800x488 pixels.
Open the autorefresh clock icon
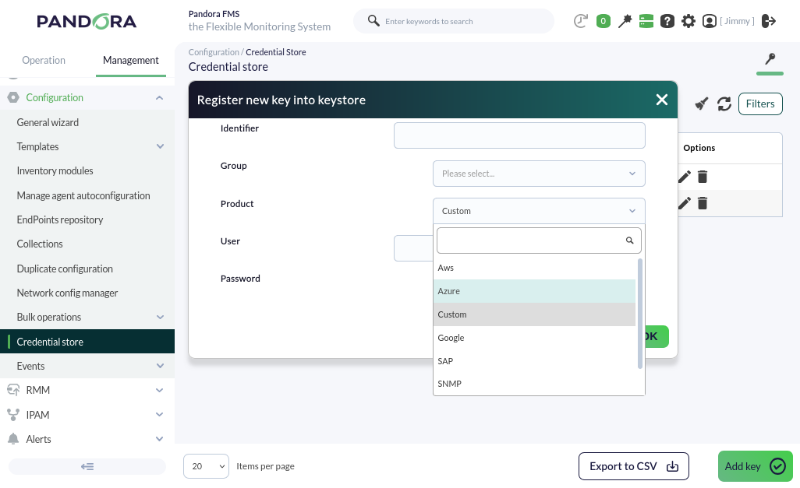(x=581, y=21)
